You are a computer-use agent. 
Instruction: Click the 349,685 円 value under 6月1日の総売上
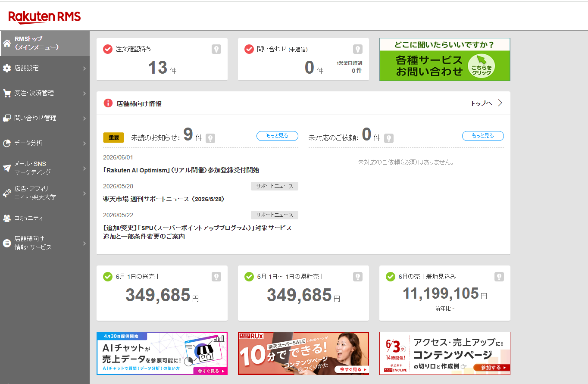[x=162, y=295]
